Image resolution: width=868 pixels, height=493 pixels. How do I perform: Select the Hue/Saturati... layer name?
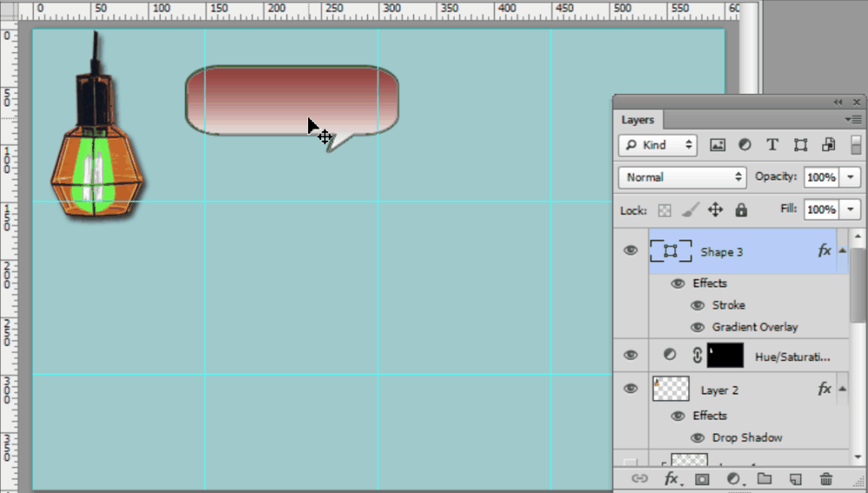(792, 357)
